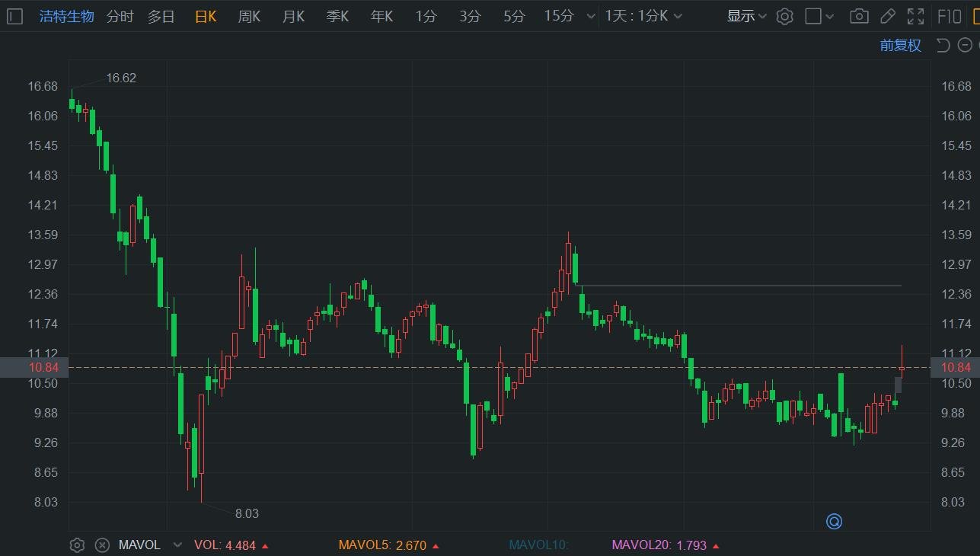Expand the MAVOL indicator dropdown arrow
980x556 pixels.
coord(177,545)
